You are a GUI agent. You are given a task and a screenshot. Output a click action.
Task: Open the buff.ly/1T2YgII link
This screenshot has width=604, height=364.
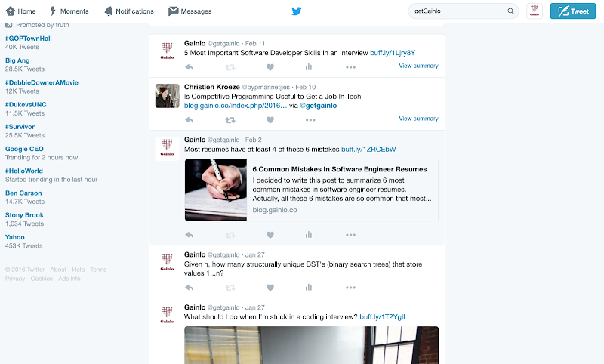click(382, 317)
